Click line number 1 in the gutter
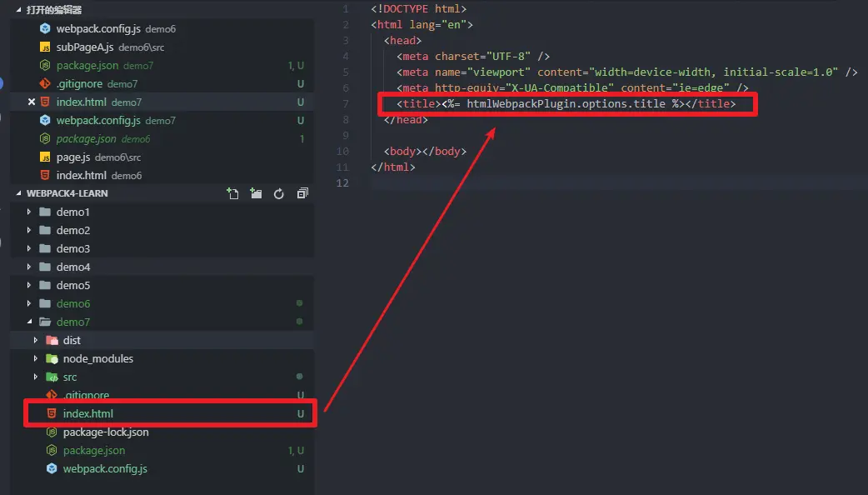This screenshot has width=868, height=495. [346, 9]
